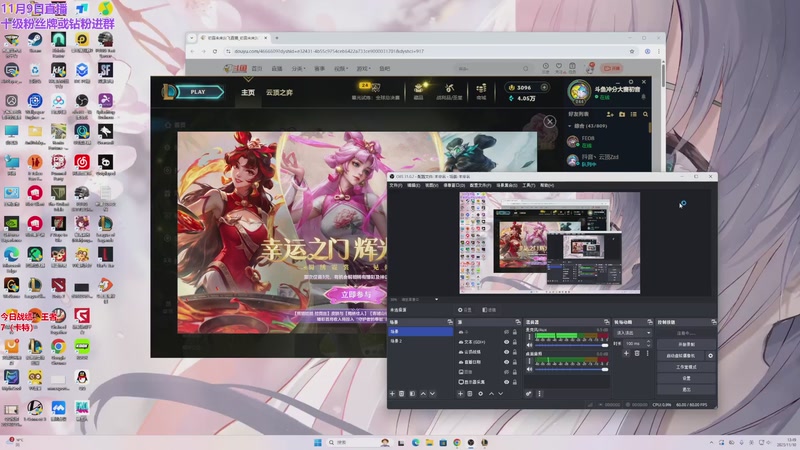Expand 游戏 dropdown in Douyu navigation
The width and height of the screenshot is (800, 450).
[x=363, y=68]
